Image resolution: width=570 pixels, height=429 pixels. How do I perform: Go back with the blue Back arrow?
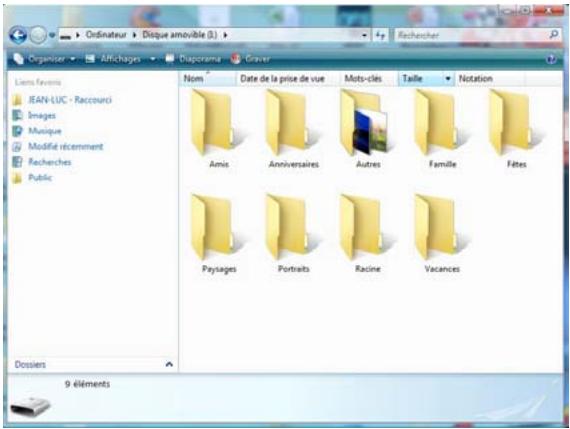click(18, 35)
